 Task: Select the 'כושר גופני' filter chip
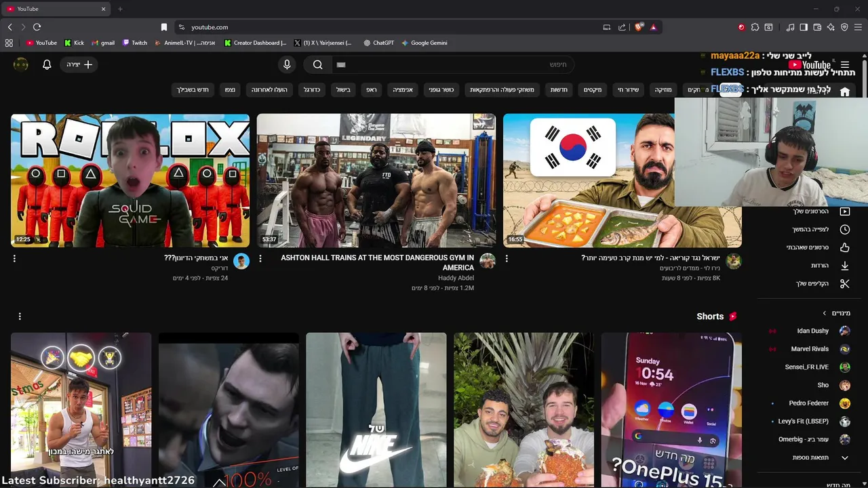click(x=441, y=89)
